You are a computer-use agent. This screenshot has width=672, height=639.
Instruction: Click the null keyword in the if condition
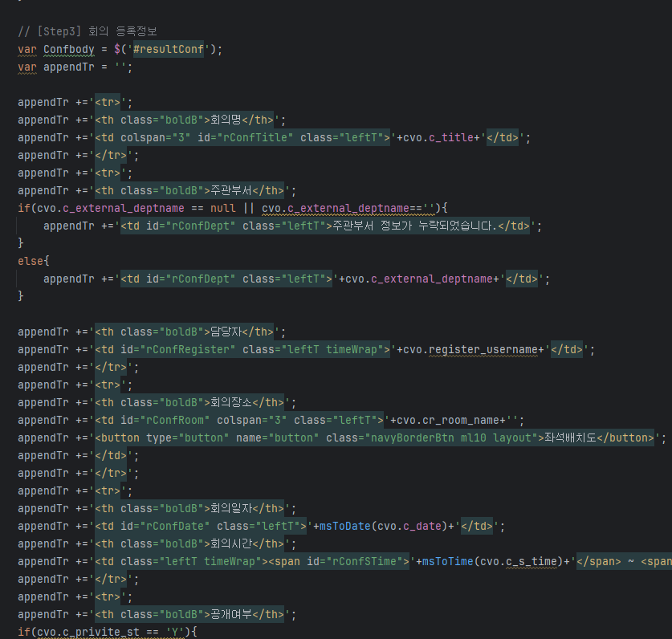point(223,208)
